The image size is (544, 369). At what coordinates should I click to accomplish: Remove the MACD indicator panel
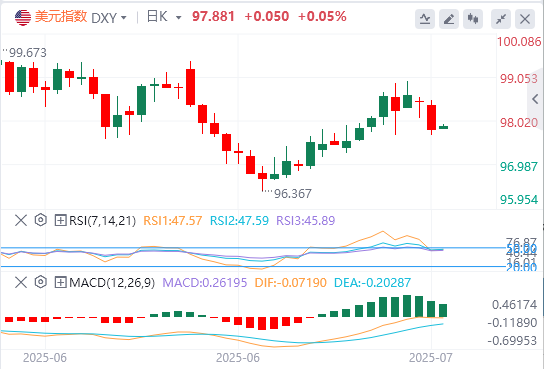click(21, 282)
